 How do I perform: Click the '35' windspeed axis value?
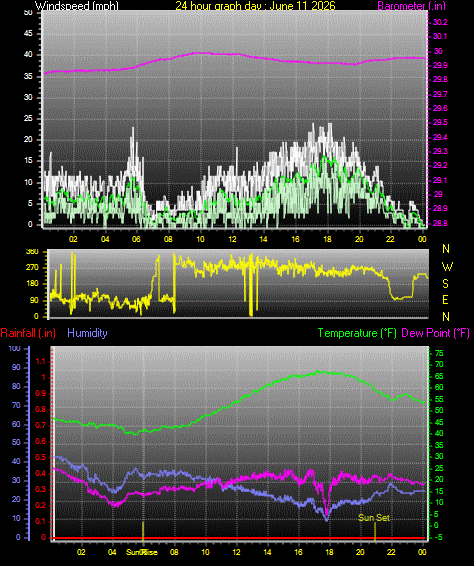pyautogui.click(x=28, y=77)
